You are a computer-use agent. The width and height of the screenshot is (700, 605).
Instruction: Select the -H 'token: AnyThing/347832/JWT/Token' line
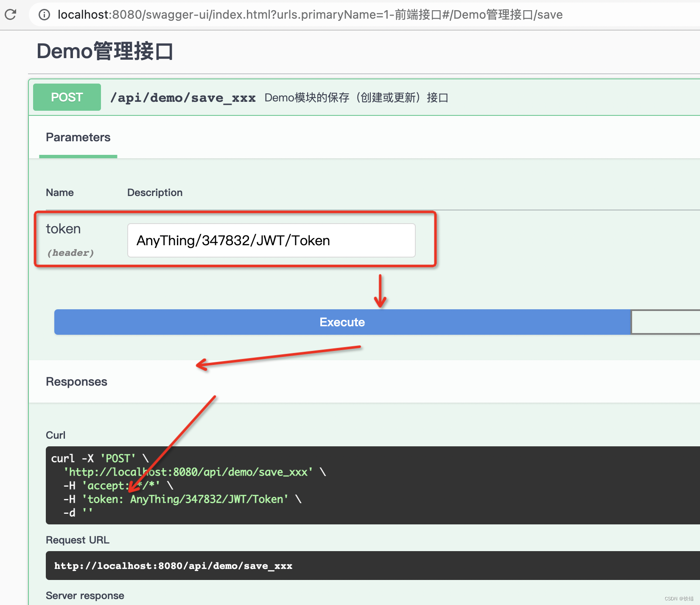tap(182, 499)
